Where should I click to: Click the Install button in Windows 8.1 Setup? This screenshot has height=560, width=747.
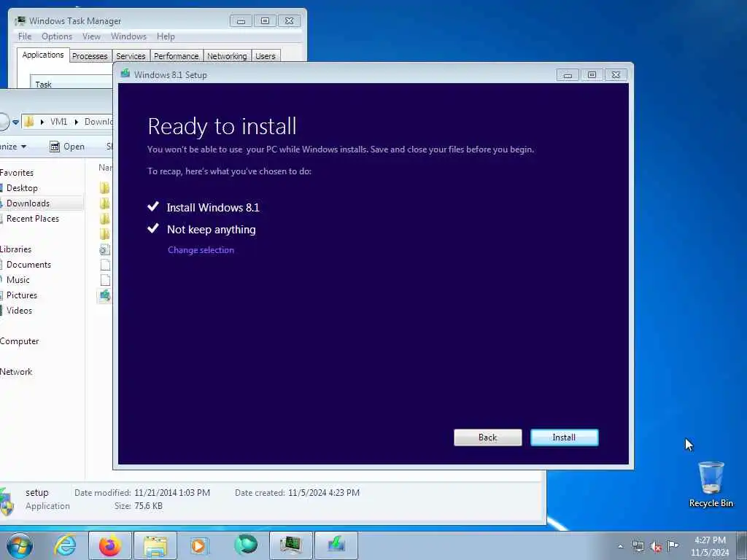click(564, 437)
